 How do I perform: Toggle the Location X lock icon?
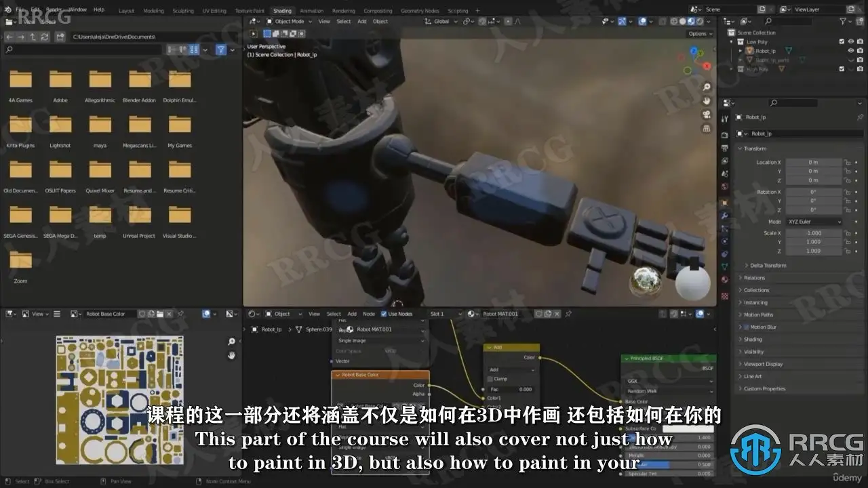(x=848, y=163)
